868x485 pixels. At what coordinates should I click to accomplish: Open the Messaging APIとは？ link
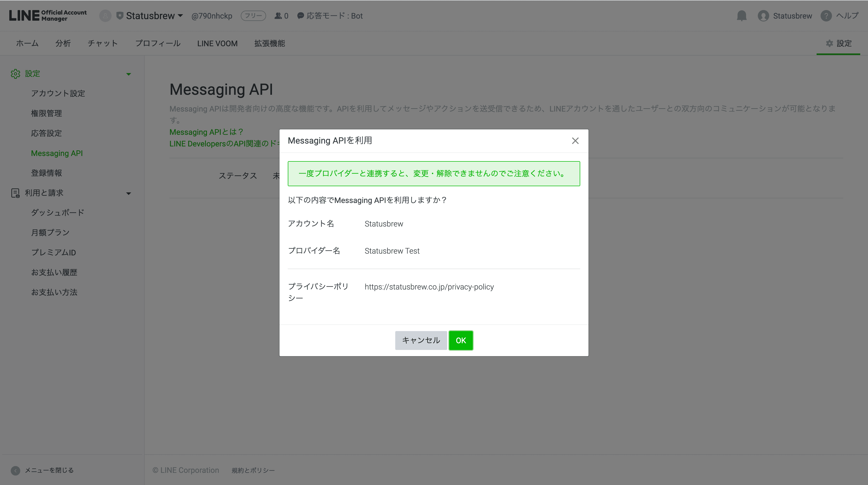point(206,132)
